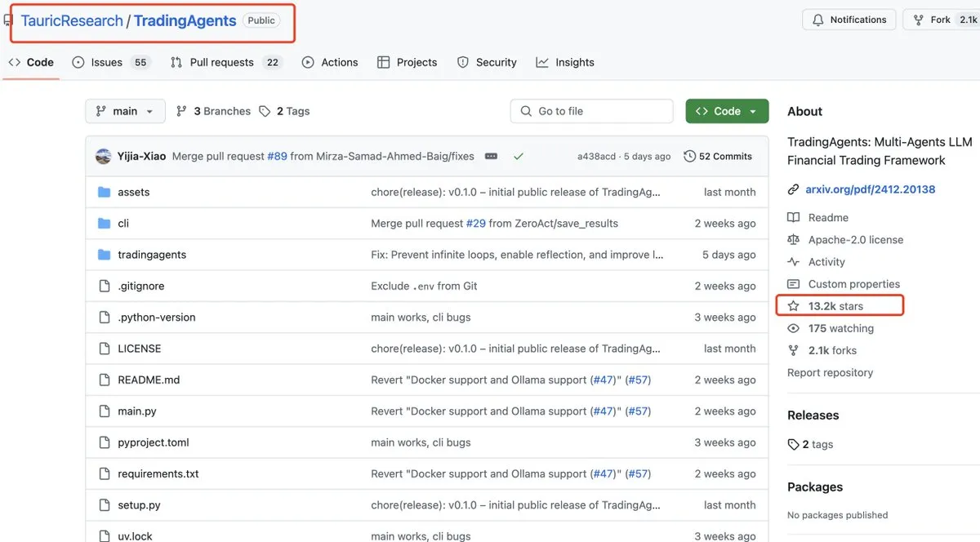Click the Notifications bell button
The width and height of the screenshot is (980, 542).
[x=849, y=20]
